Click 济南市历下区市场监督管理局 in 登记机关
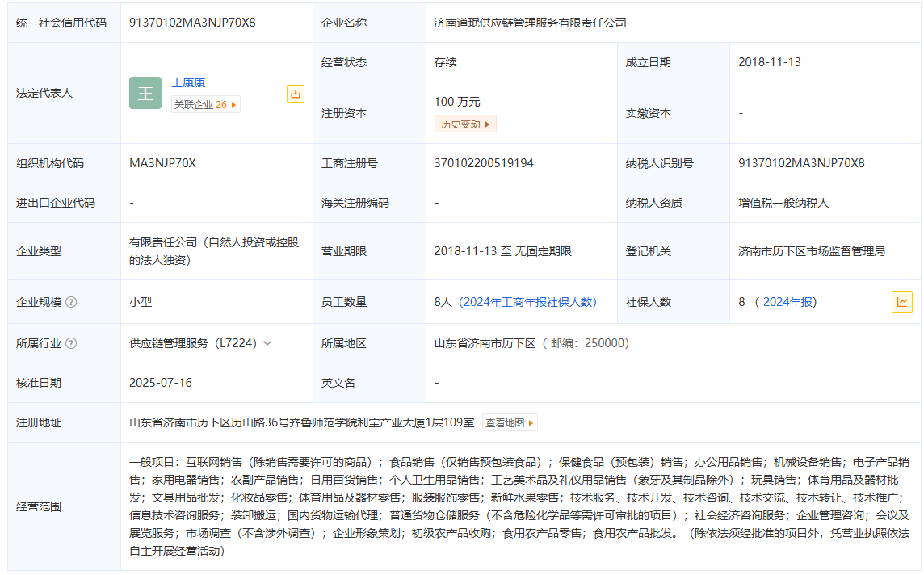Viewport: 924px width, 575px height. [x=811, y=251]
